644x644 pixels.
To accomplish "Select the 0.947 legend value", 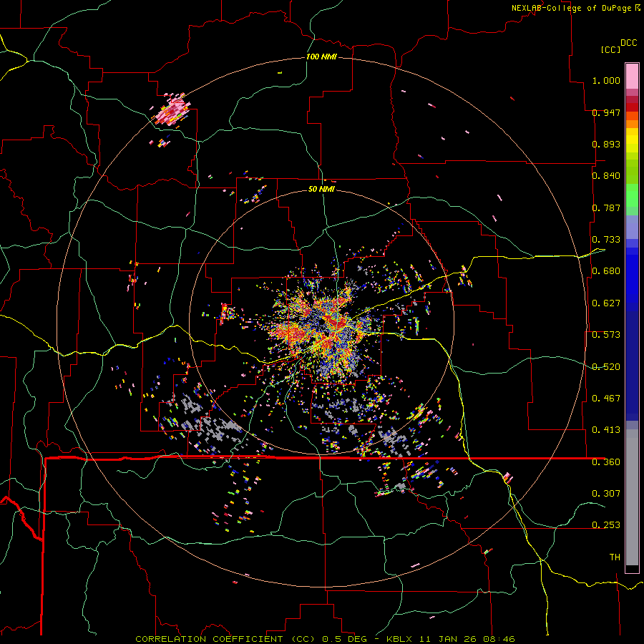I will [x=606, y=112].
